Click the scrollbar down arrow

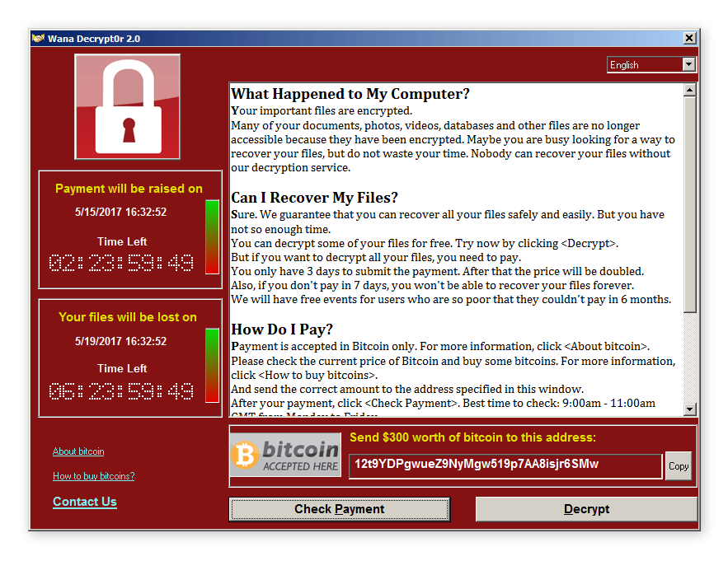point(689,409)
